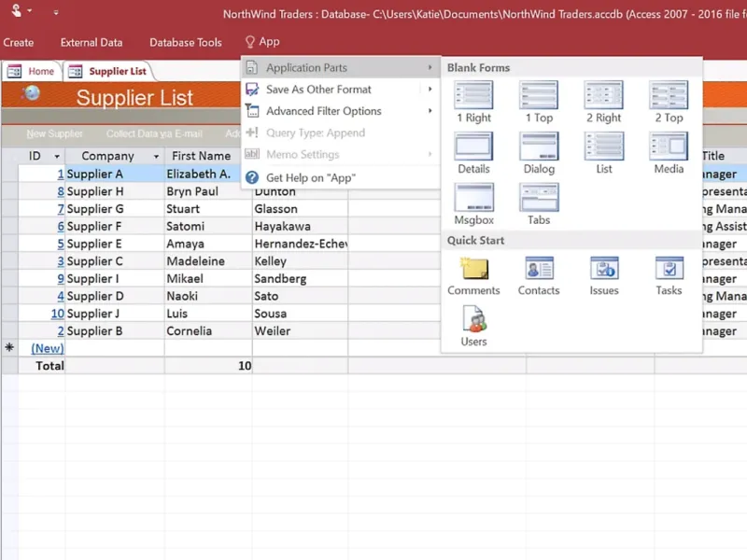Click the cell "Hernandez-Echev"
This screenshot has width=747, height=560.
(x=300, y=244)
